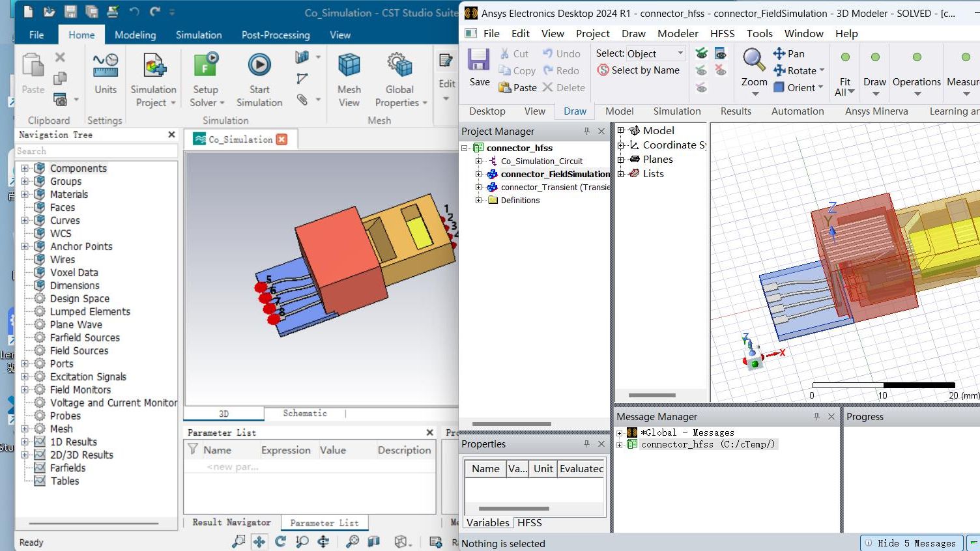Toggle pin on Project Manager panel
The height and width of the screenshot is (551, 980).
[x=586, y=131]
